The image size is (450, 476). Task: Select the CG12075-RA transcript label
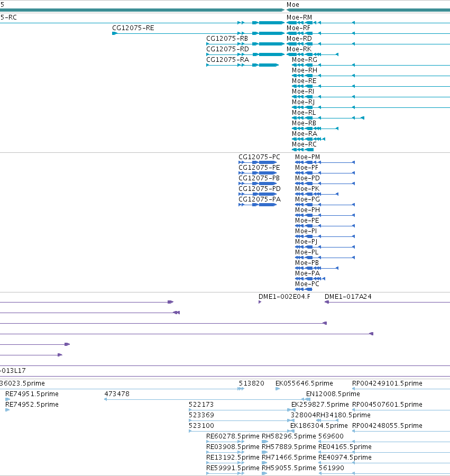pos(227,60)
